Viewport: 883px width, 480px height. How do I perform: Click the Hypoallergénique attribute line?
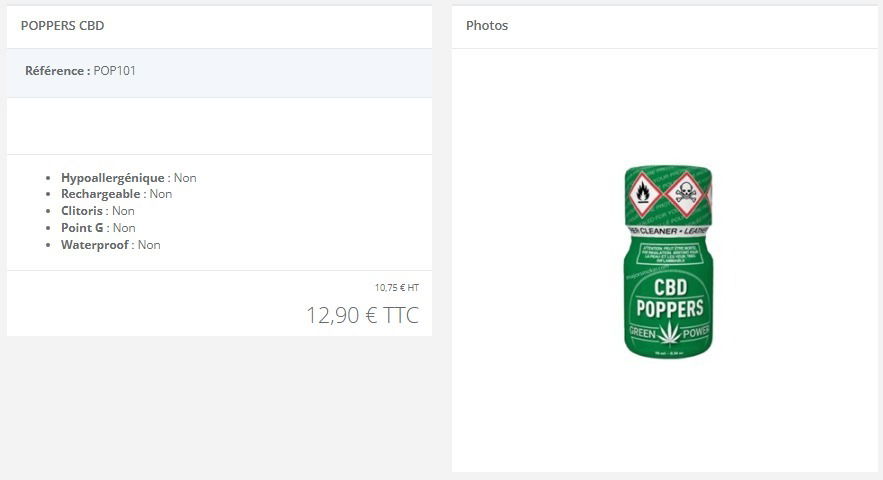click(x=128, y=177)
